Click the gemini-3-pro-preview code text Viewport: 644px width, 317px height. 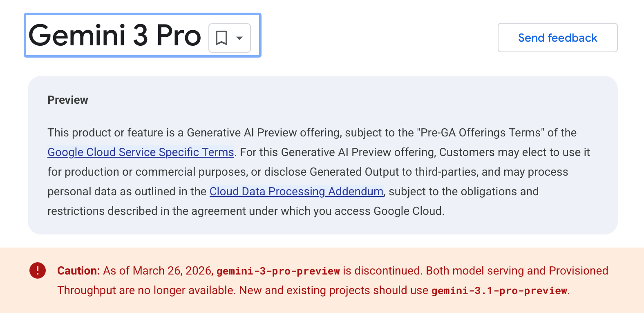[x=278, y=271]
